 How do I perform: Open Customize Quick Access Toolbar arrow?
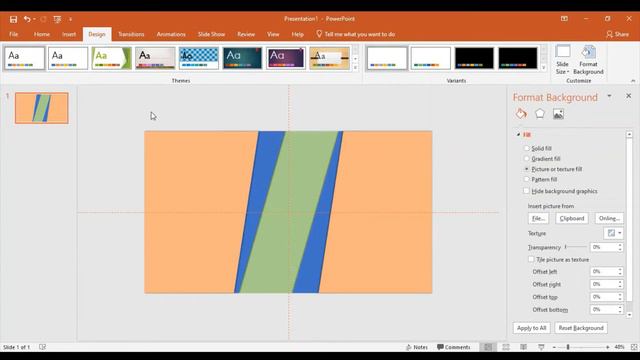(x=70, y=19)
